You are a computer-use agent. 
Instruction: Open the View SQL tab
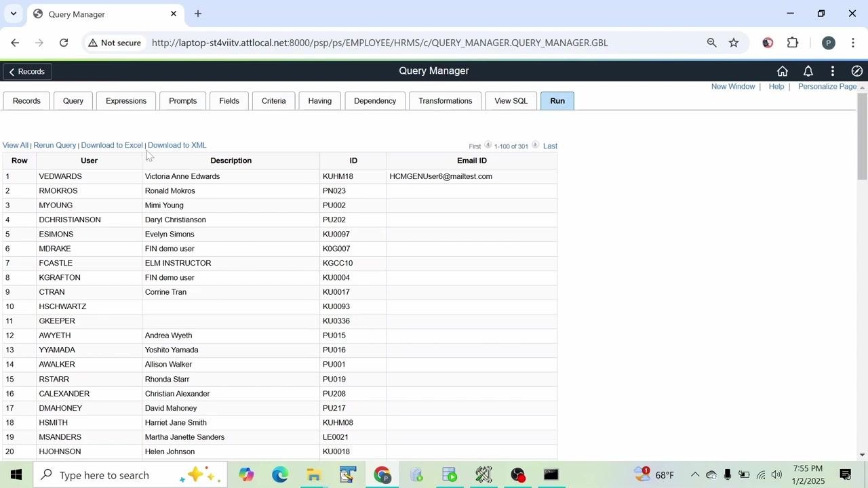tap(511, 101)
